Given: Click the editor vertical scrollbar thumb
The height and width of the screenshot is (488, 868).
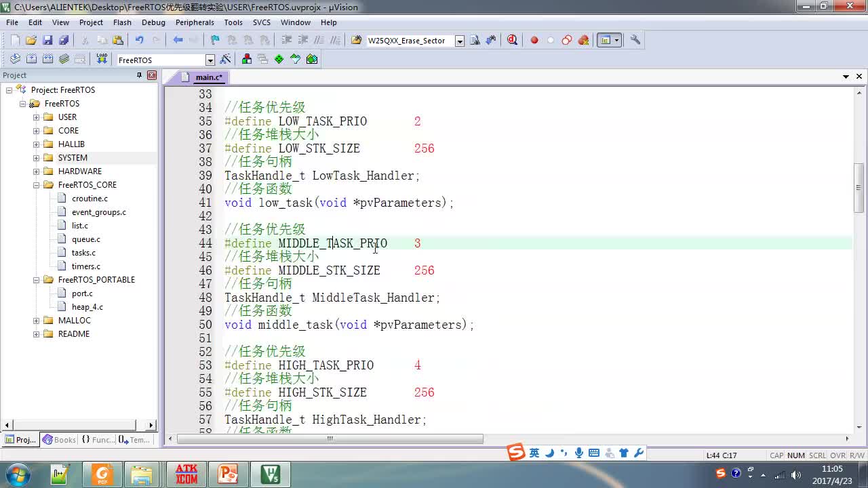Looking at the screenshot, I should [x=859, y=188].
